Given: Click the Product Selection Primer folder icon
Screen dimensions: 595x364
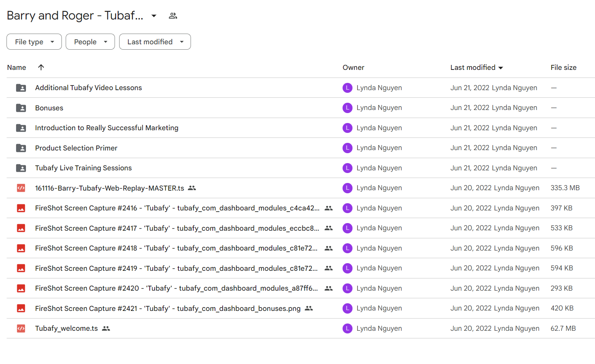Looking at the screenshot, I should pos(21,148).
